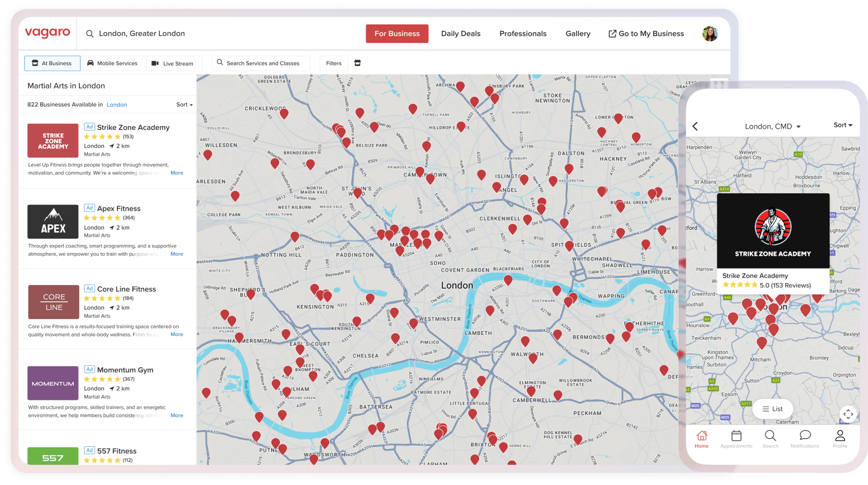Click the star rating of Momentum Gym

(102, 379)
